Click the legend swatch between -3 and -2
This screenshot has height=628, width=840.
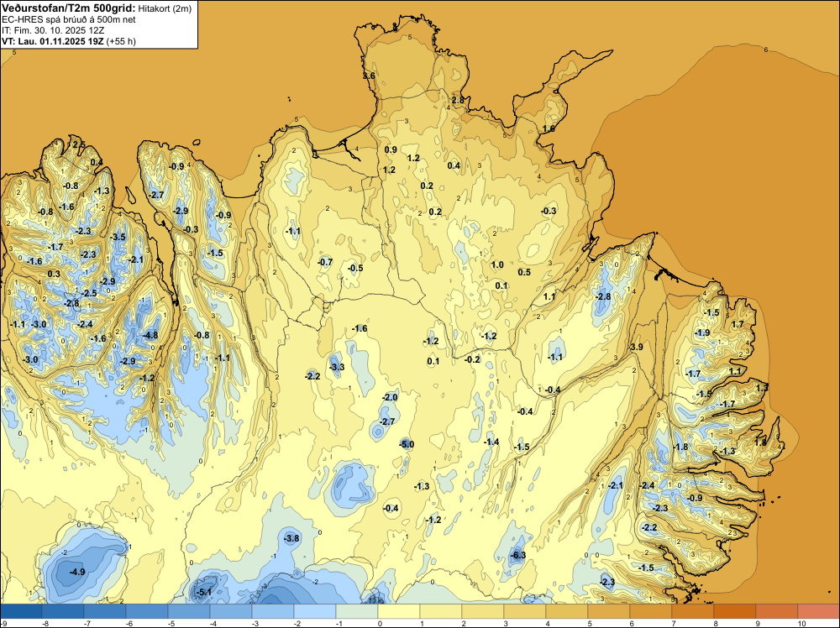click(x=273, y=611)
